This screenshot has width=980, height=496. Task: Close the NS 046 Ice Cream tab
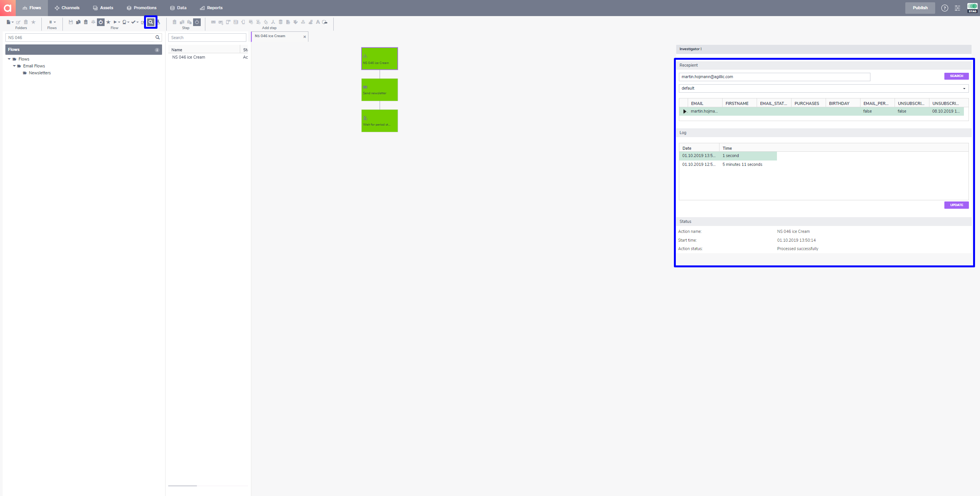click(x=305, y=37)
